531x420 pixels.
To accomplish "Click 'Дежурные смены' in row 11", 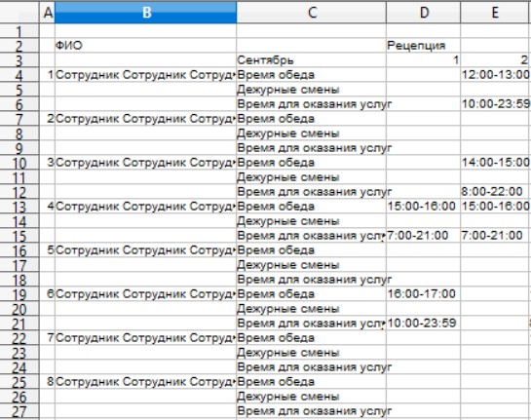I will [x=311, y=176].
